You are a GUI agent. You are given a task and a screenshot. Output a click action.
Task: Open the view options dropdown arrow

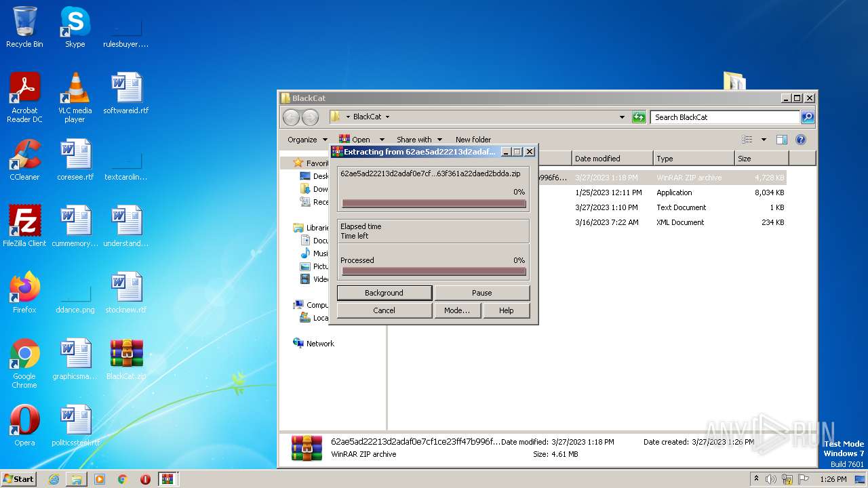[x=764, y=140]
